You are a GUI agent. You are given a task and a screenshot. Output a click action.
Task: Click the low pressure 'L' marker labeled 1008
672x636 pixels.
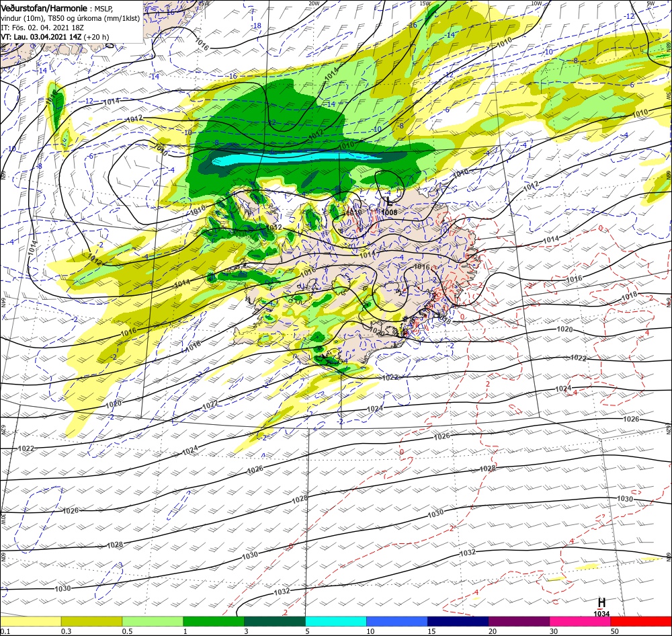click(x=388, y=200)
